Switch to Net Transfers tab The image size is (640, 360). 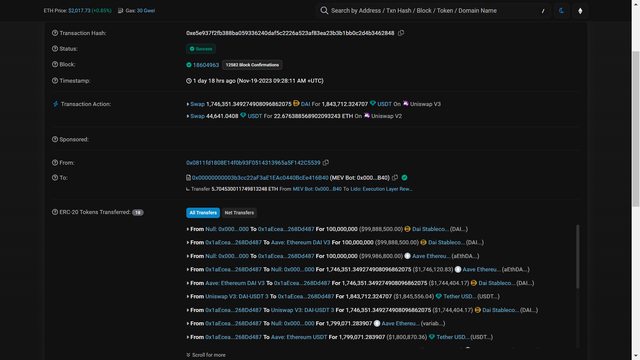[x=239, y=213]
